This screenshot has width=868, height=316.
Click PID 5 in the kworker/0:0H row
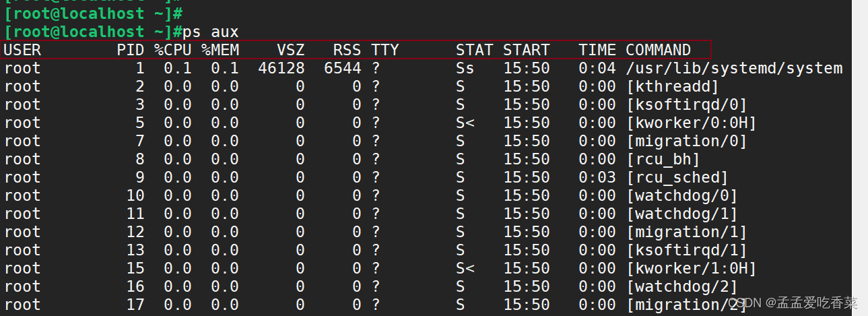coord(140,123)
